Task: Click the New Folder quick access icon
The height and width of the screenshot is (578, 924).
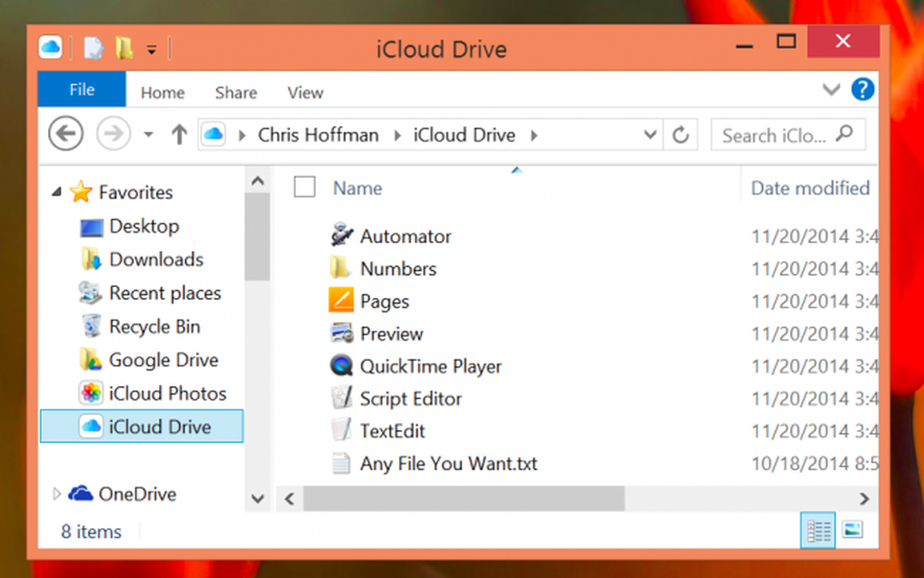Action: 124,48
